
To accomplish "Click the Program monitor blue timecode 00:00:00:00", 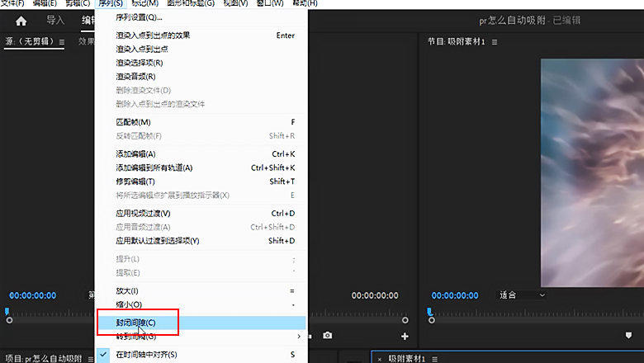I will [455, 295].
